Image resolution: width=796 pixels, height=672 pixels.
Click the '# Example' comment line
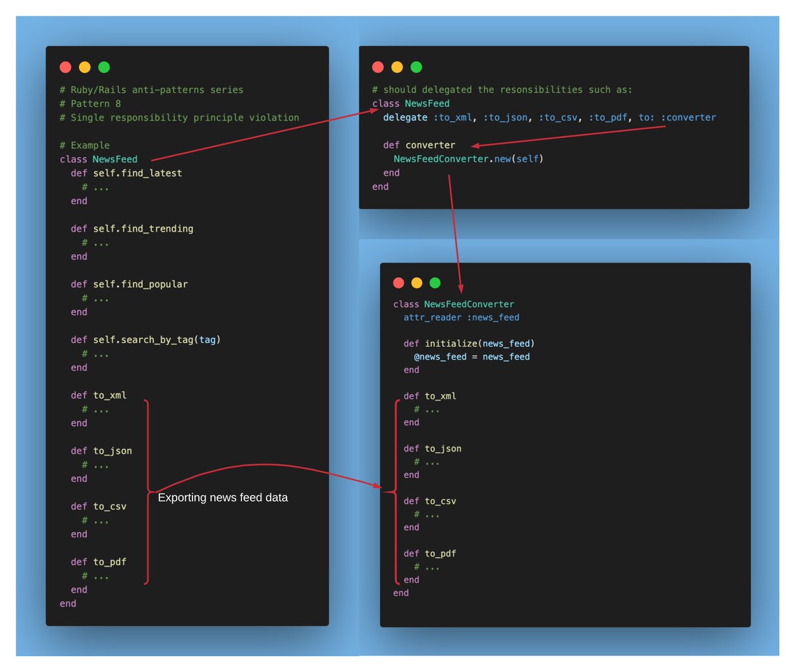pos(85,145)
